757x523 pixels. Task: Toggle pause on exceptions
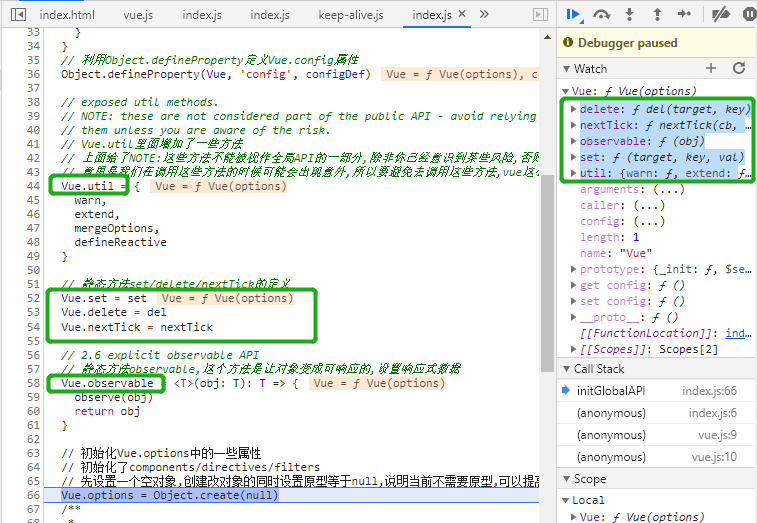[x=749, y=14]
